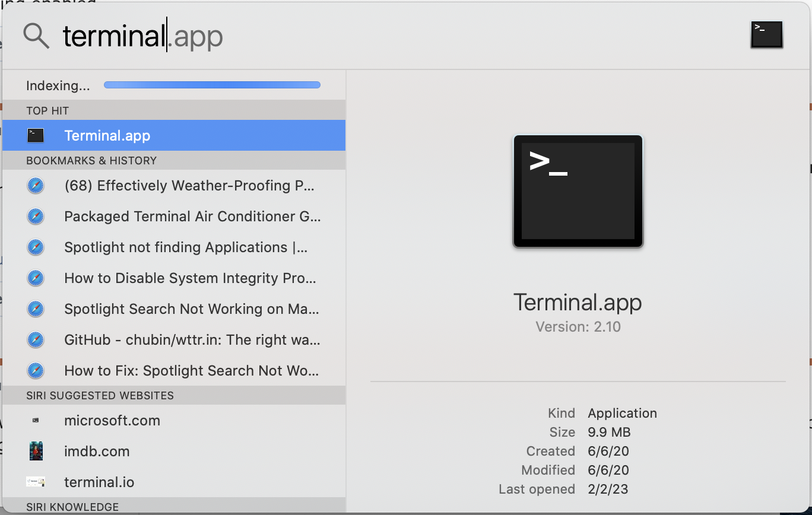Click the 'Kind' label in preview
This screenshot has height=515, width=812.
(562, 413)
